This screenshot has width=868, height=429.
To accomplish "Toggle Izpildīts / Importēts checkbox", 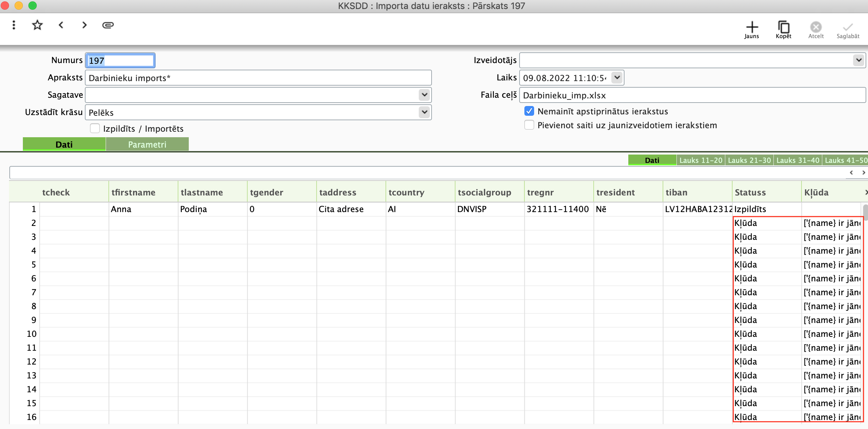I will 95,129.
